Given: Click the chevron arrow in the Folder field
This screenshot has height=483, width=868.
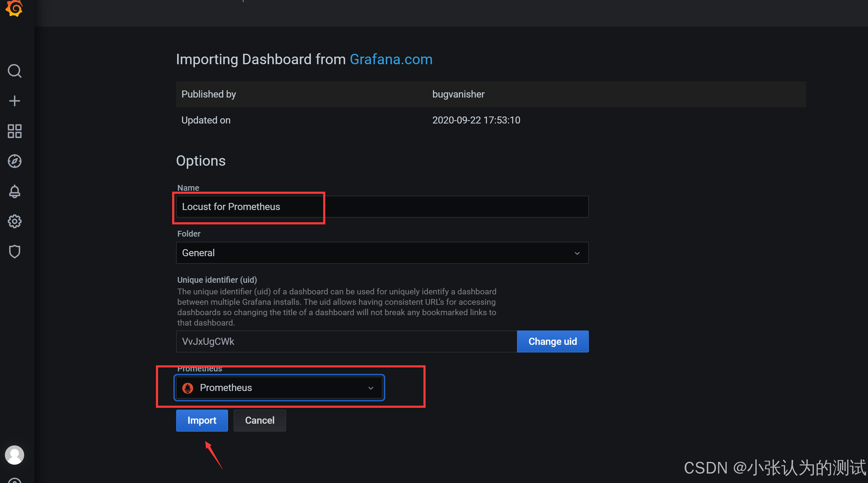Looking at the screenshot, I should pos(577,253).
